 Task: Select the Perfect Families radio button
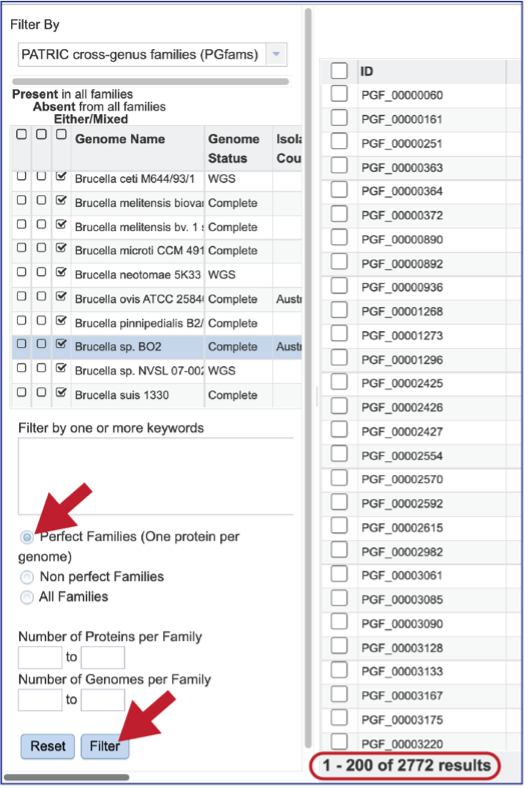27,537
